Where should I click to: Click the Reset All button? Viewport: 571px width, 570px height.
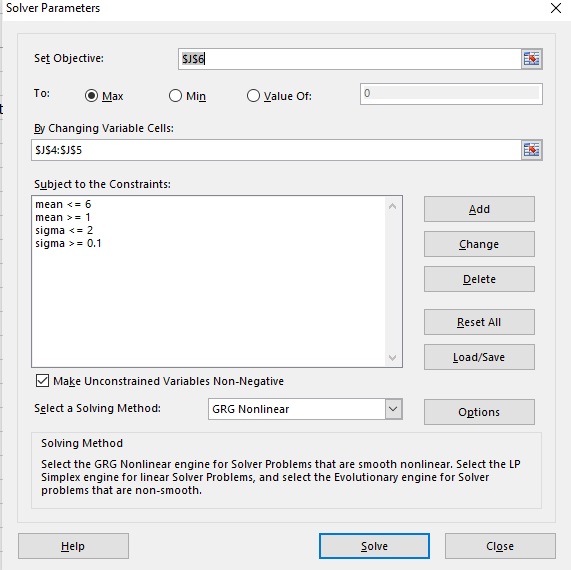pyautogui.click(x=479, y=322)
